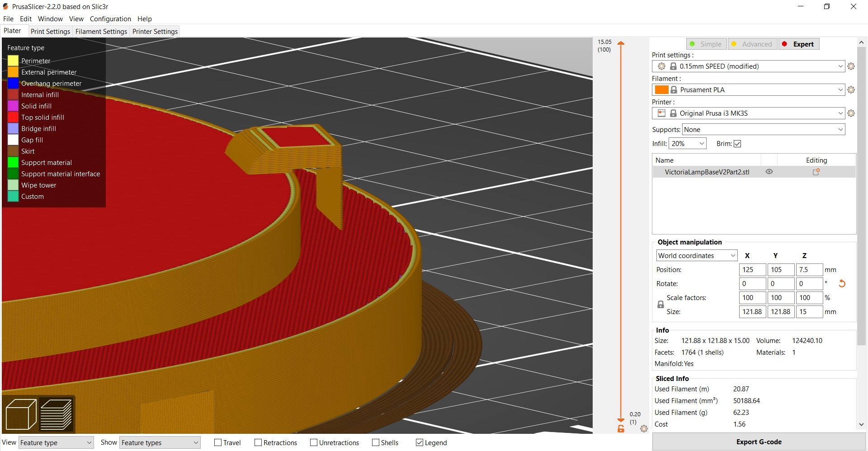The image size is (868, 451).
Task: Toggle visibility of VictoriaLampBaseV2Part2.stl
Action: click(x=769, y=172)
